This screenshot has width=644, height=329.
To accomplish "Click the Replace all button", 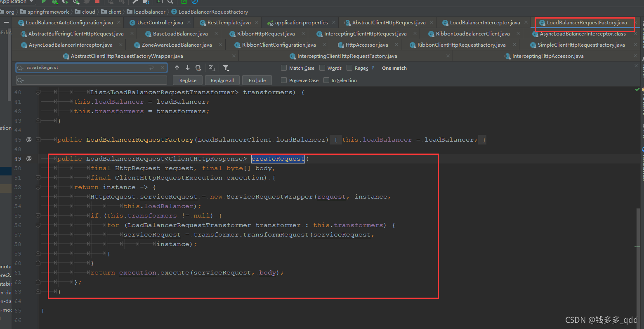I will tap(222, 80).
